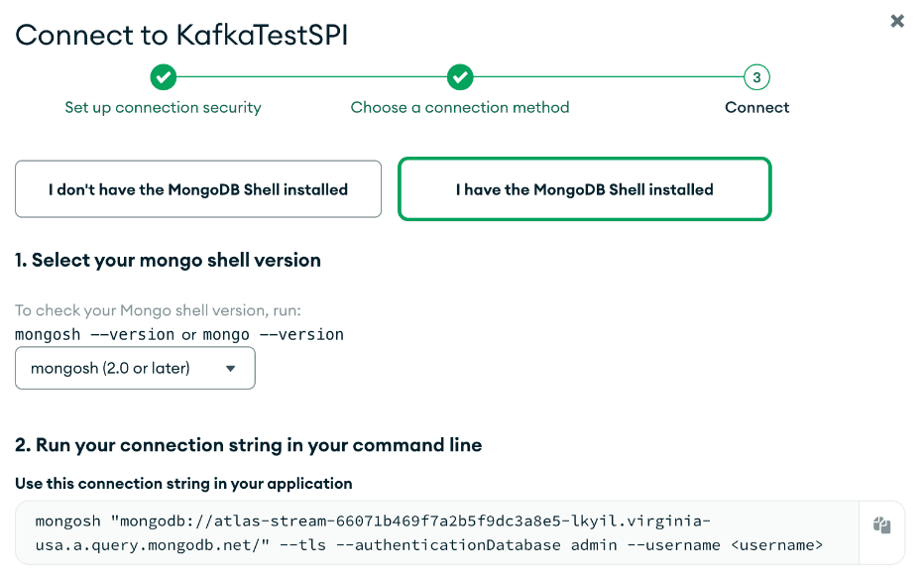
Task: Go back to "Set up connection security" step
Action: (163, 107)
